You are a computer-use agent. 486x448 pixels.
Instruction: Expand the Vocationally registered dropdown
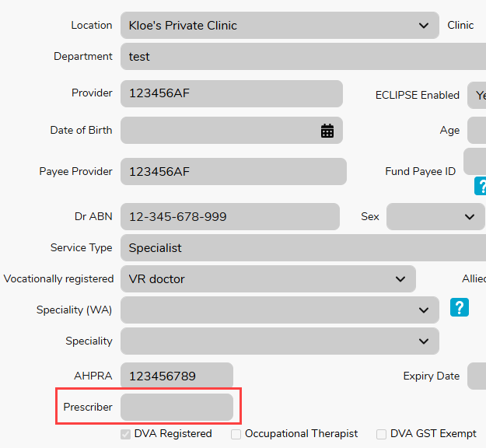[400, 278]
